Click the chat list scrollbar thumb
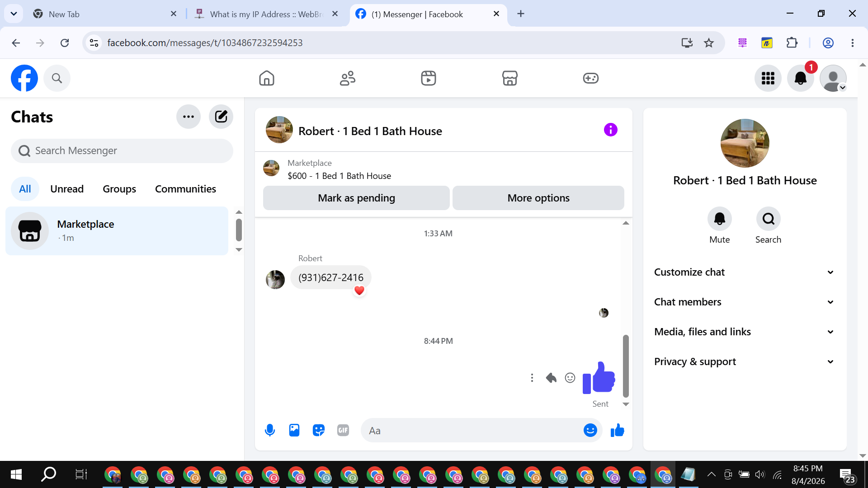Image resolution: width=868 pixels, height=488 pixels. 239,230
